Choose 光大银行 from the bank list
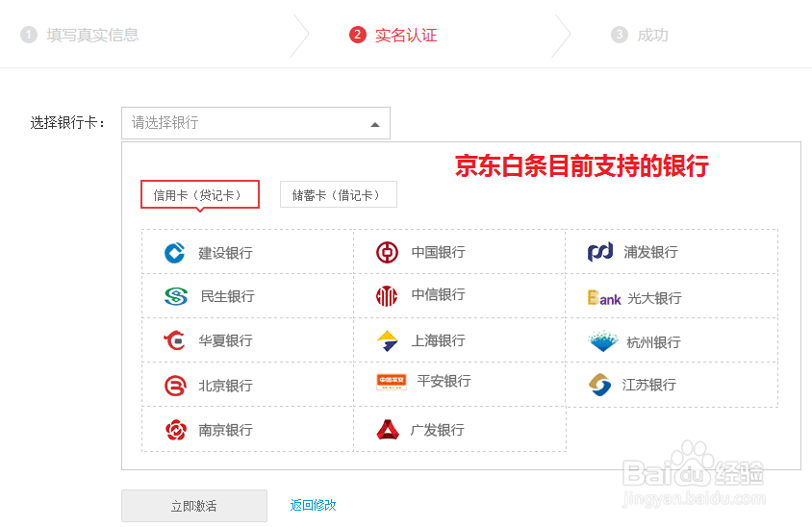Screen dimensions: 812x527 pyautogui.click(x=672, y=296)
